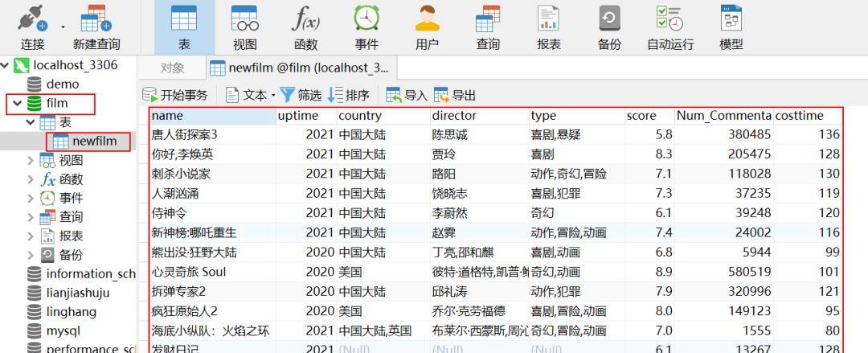Select the film database
The image size is (868, 353).
[57, 103]
